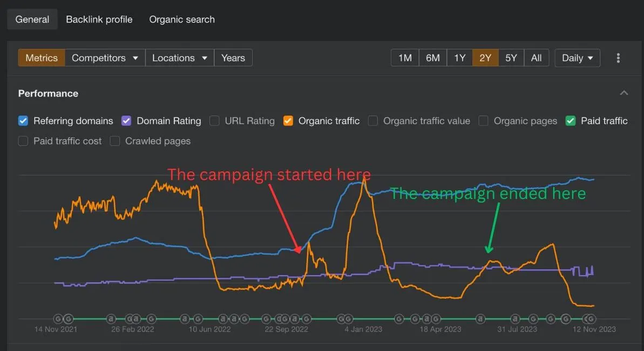The image size is (644, 351).
Task: Click the Years view button
Action: point(233,58)
